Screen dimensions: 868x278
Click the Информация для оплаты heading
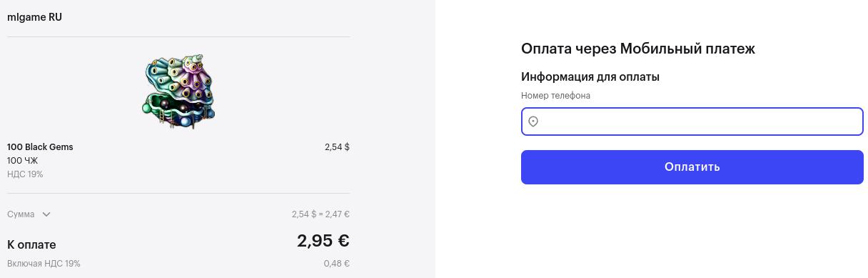coord(590,77)
